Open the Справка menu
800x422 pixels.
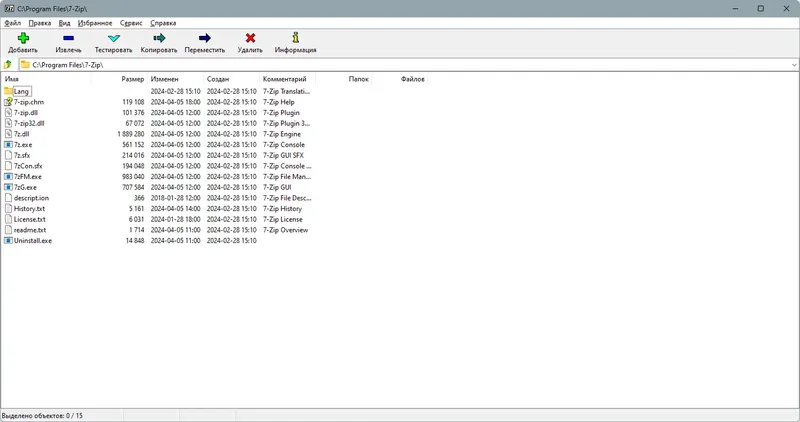(x=163, y=23)
